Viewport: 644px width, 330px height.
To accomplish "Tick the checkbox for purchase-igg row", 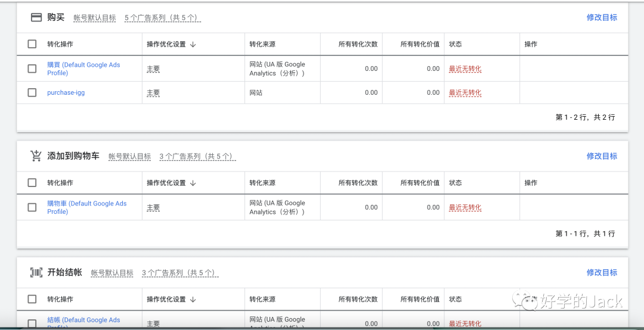I will coord(32,92).
